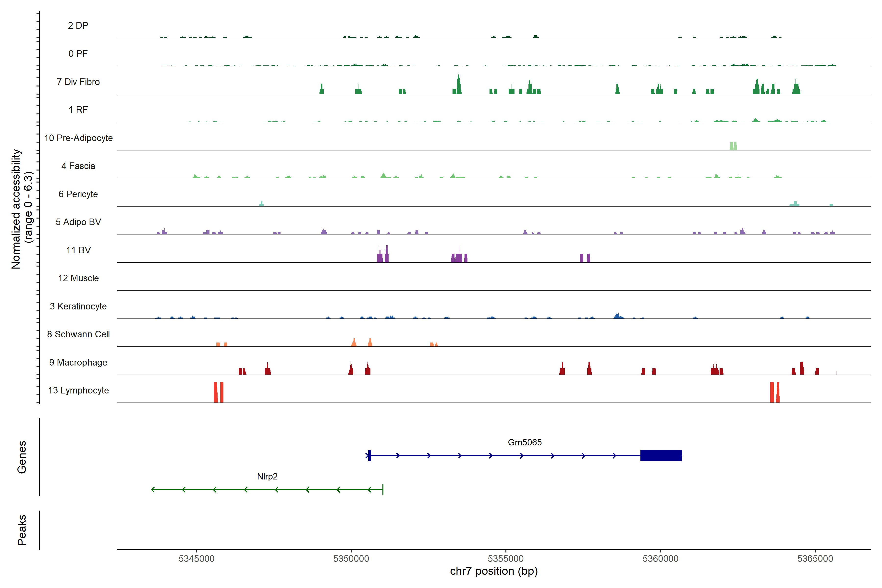Viewport: 882px width, 588px height.
Task: Select the 12 Muscle track label
Action: [78, 278]
